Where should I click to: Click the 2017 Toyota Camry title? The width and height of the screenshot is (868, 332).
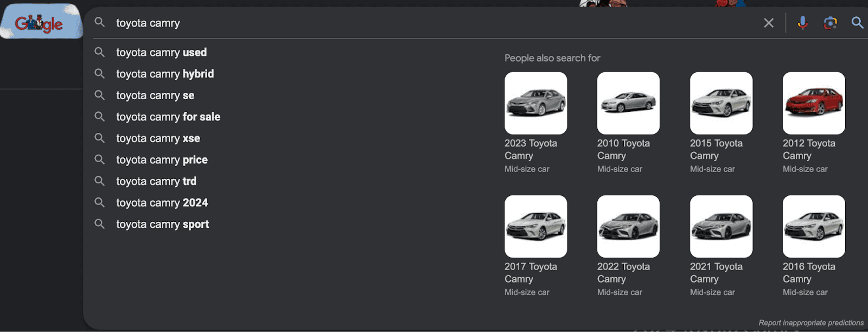click(531, 273)
